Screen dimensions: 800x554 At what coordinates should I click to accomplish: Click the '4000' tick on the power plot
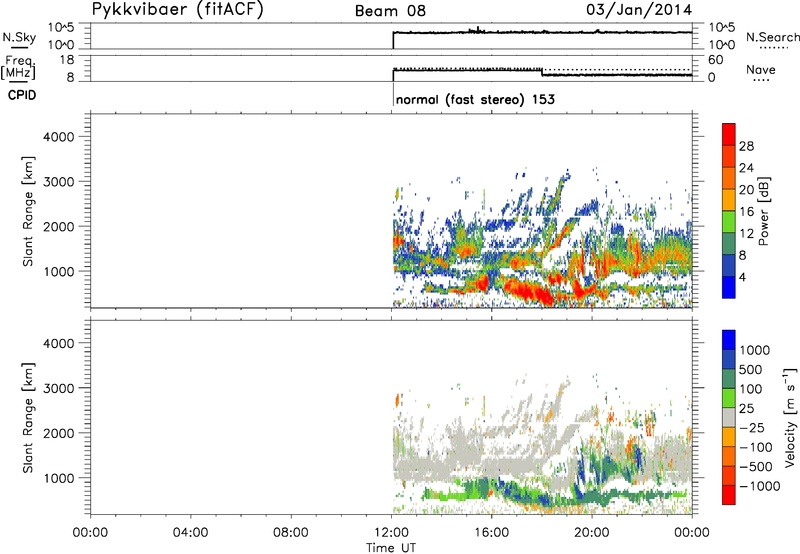[x=59, y=137]
